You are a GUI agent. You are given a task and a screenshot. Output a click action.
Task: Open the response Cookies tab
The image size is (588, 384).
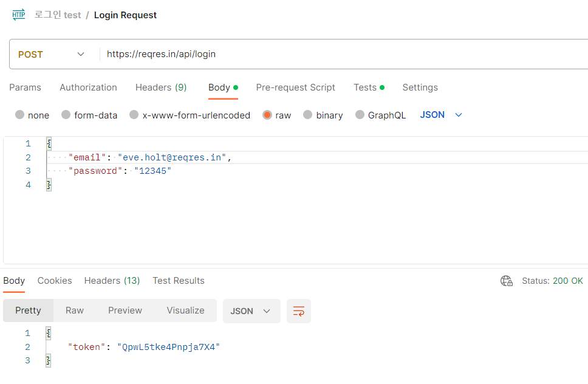click(55, 281)
